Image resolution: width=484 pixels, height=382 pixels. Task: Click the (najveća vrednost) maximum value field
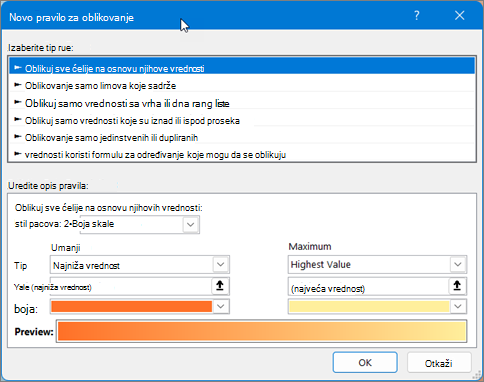pos(368,287)
